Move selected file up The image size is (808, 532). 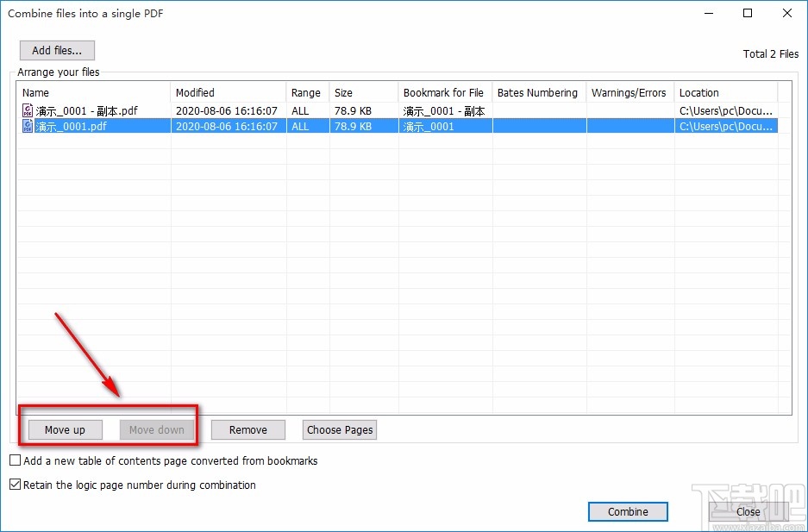[x=65, y=429]
